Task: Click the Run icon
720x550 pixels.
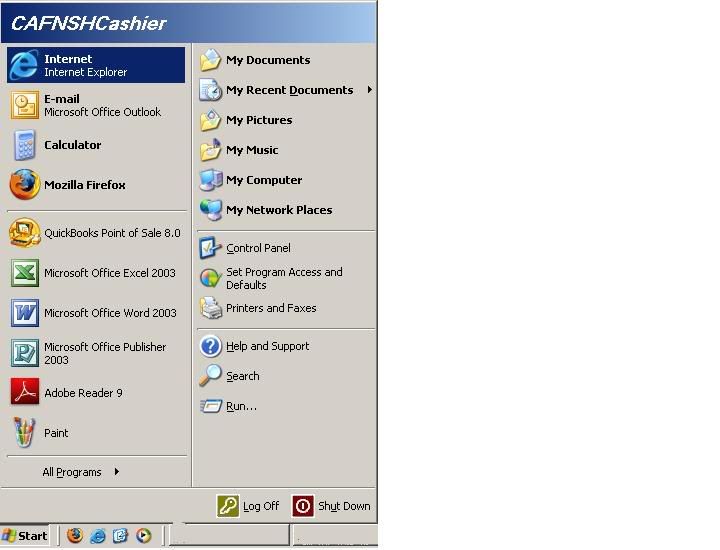Action: 211,406
